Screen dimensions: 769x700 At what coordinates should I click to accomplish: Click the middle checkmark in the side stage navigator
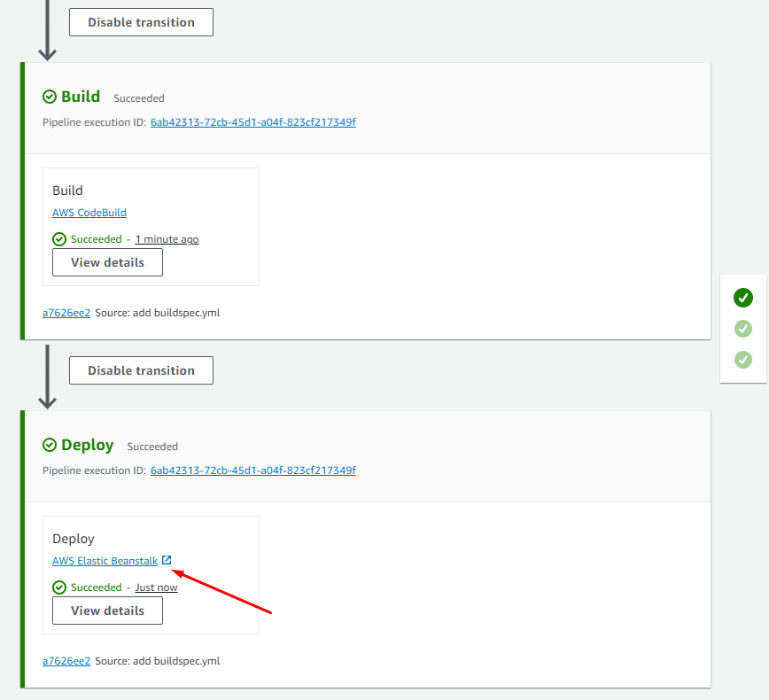(743, 329)
